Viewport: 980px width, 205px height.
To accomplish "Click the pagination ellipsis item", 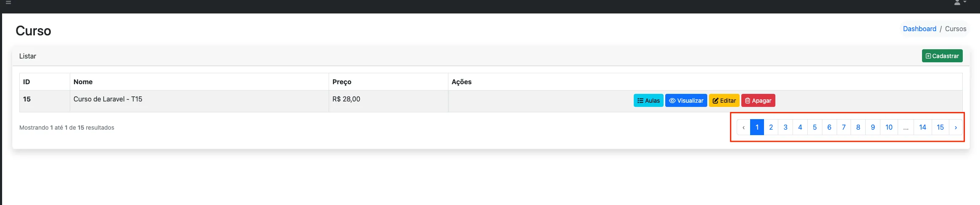I will click(906, 127).
